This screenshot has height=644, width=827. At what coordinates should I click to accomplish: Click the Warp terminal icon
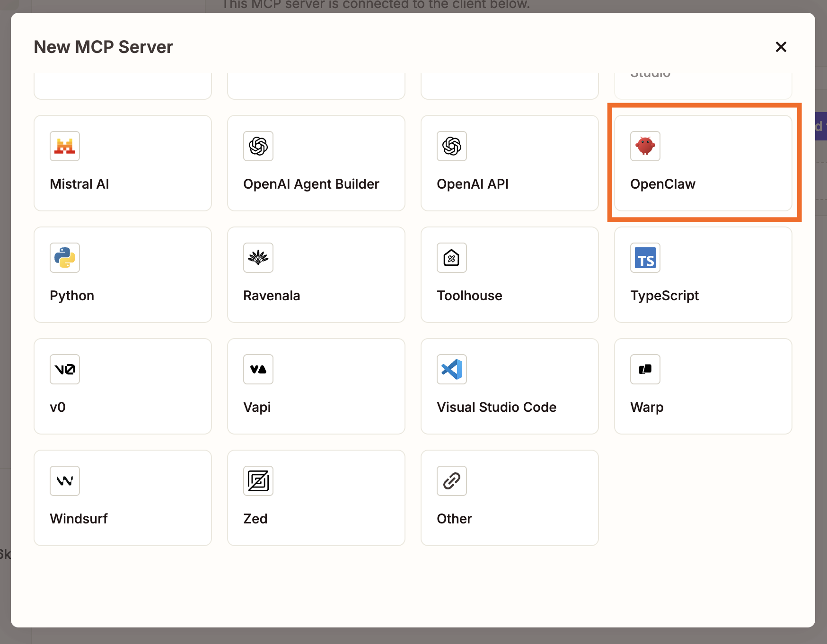pyautogui.click(x=645, y=369)
